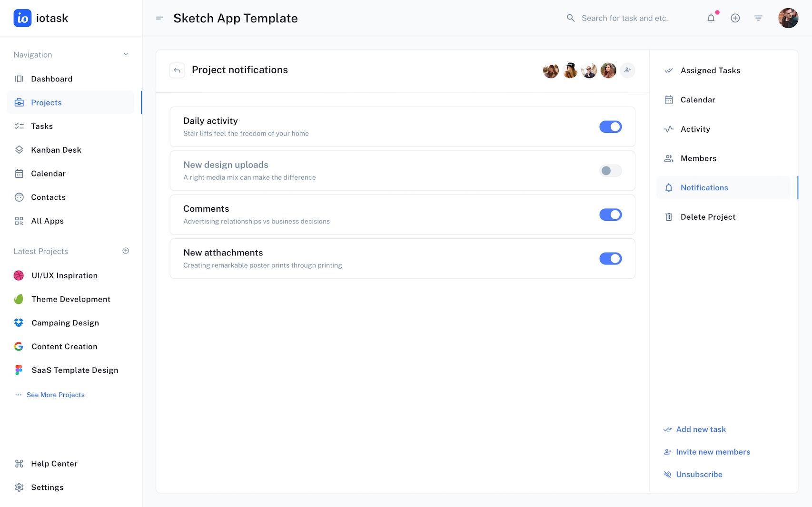Viewport: 812px width, 507px height.
Task: Expand See More Projects list
Action: [55, 395]
